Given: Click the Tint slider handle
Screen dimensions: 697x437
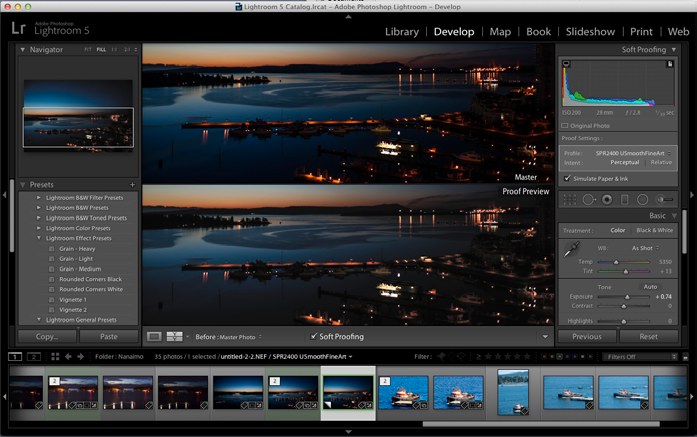Looking at the screenshot, I should 626,271.
